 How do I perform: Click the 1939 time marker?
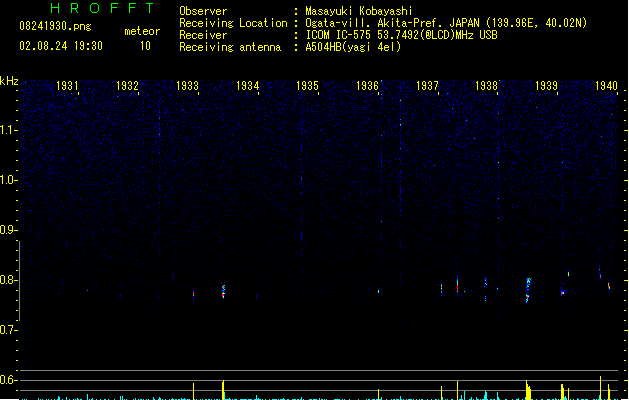(x=546, y=86)
